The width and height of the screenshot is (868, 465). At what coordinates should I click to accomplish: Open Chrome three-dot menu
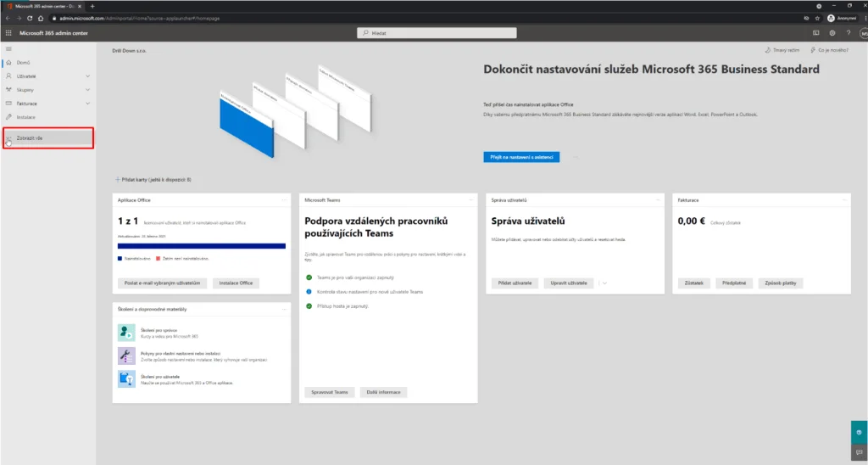pyautogui.click(x=865, y=19)
